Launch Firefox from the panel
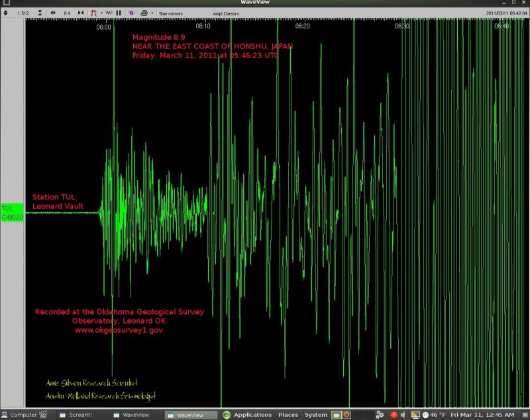The width and height of the screenshot is (530, 420). (x=346, y=415)
